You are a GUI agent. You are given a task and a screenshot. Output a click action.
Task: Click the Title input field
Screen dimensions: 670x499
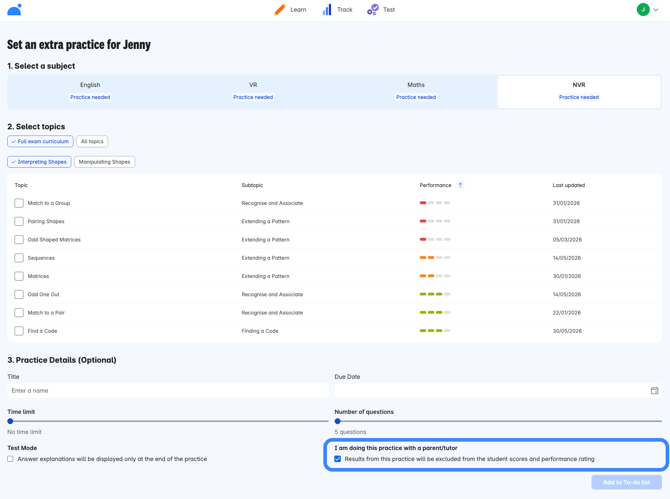coord(168,390)
